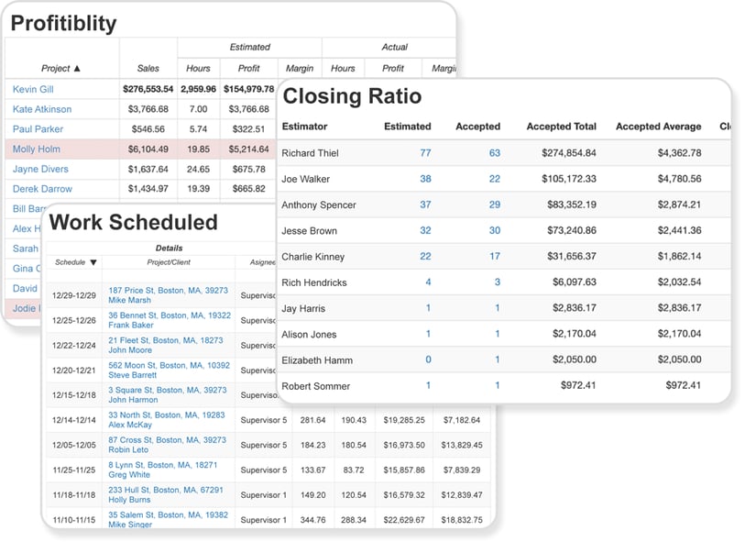Click the Accepted Average column header
Viewport: 756px width, 553px height.
[658, 126]
